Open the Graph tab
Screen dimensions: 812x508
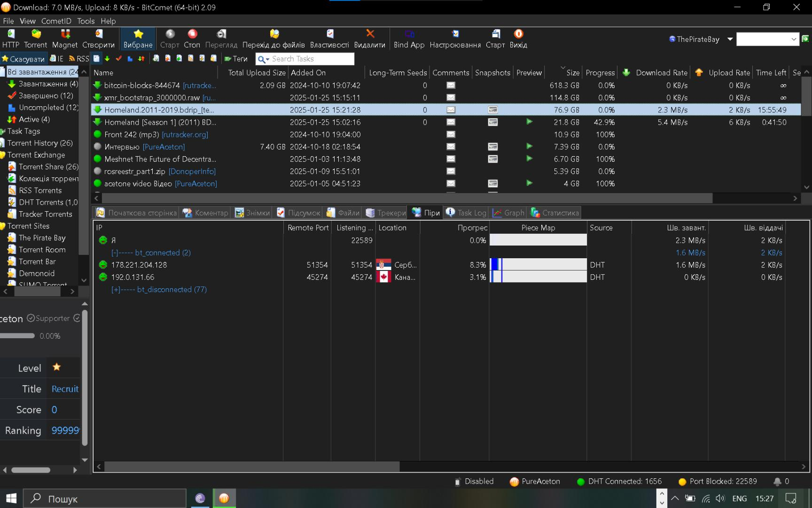[x=508, y=213]
